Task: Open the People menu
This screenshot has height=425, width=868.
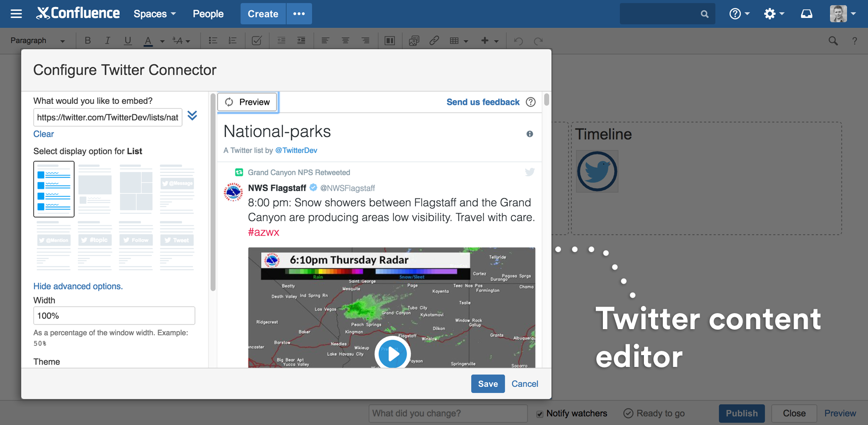Action: (x=208, y=14)
